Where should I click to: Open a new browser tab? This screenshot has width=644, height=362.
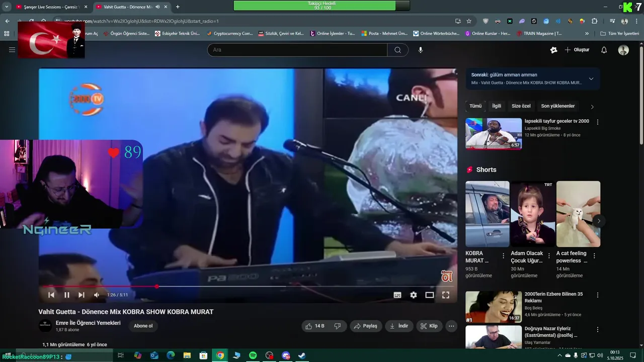pos(178,7)
